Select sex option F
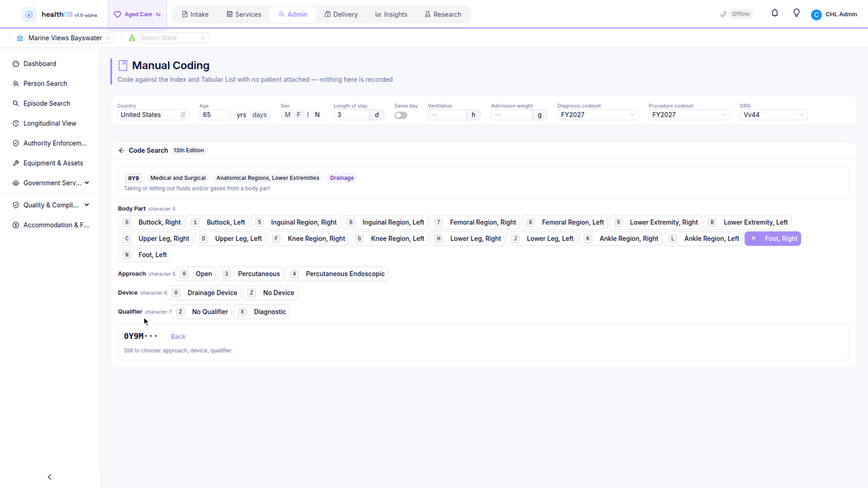868x488 pixels. pos(298,115)
